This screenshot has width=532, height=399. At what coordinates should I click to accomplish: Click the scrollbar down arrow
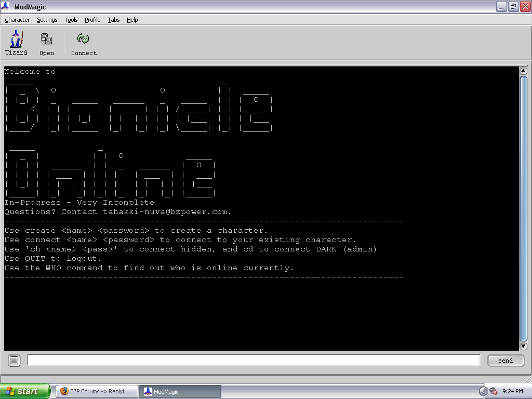523,346
